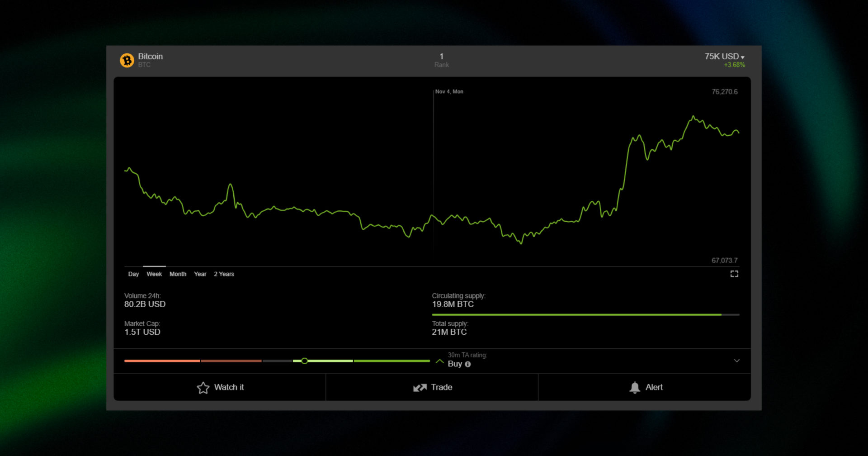Select the Week timeframe tab
868x456 pixels.
point(154,274)
